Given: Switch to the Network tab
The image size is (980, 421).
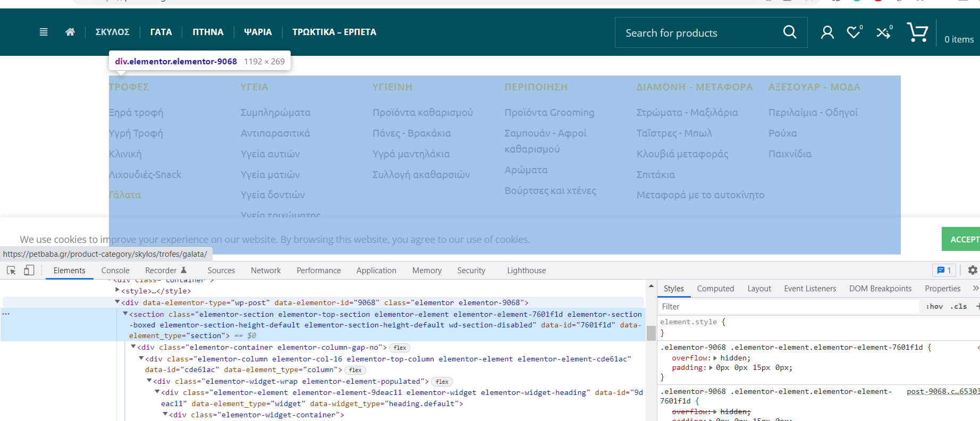Looking at the screenshot, I should (x=266, y=270).
